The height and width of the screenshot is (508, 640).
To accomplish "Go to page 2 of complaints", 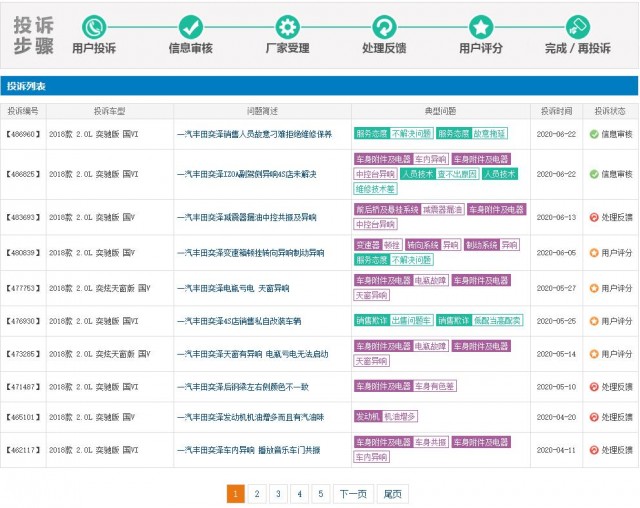I will coord(257,494).
